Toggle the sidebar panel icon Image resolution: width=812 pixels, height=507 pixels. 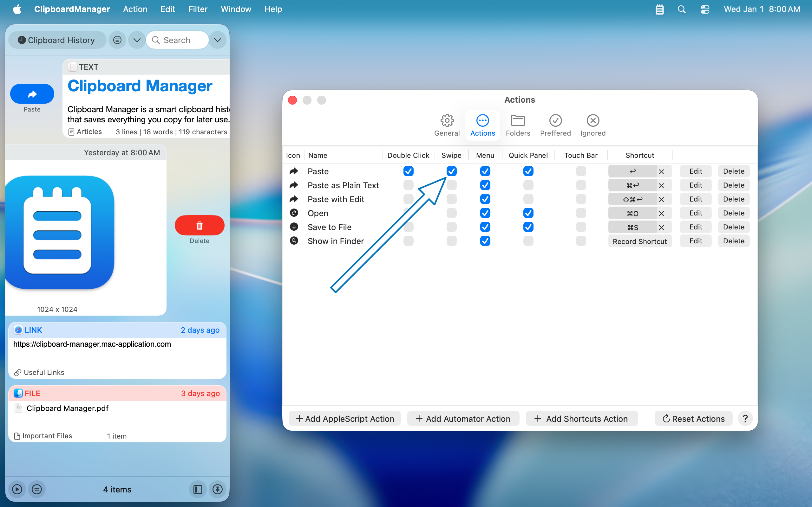pyautogui.click(x=198, y=489)
